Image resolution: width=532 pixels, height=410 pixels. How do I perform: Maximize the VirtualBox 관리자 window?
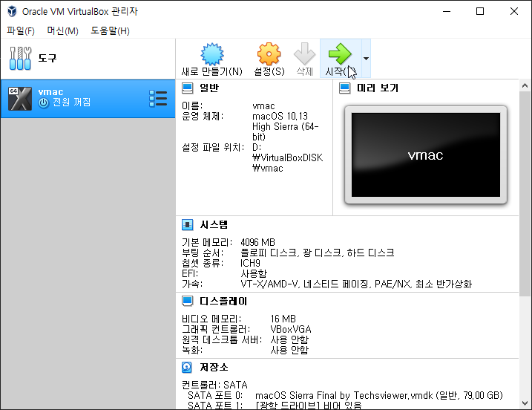point(480,11)
